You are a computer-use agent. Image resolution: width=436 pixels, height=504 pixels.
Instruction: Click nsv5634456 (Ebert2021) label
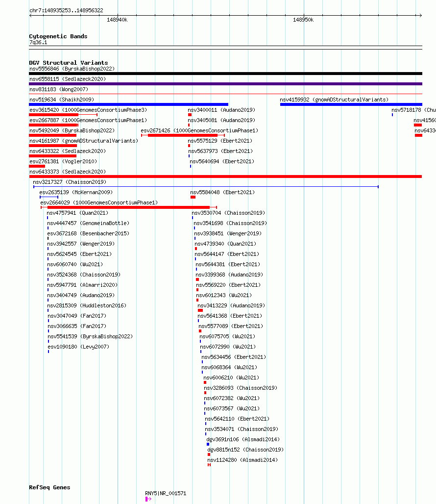(x=234, y=357)
